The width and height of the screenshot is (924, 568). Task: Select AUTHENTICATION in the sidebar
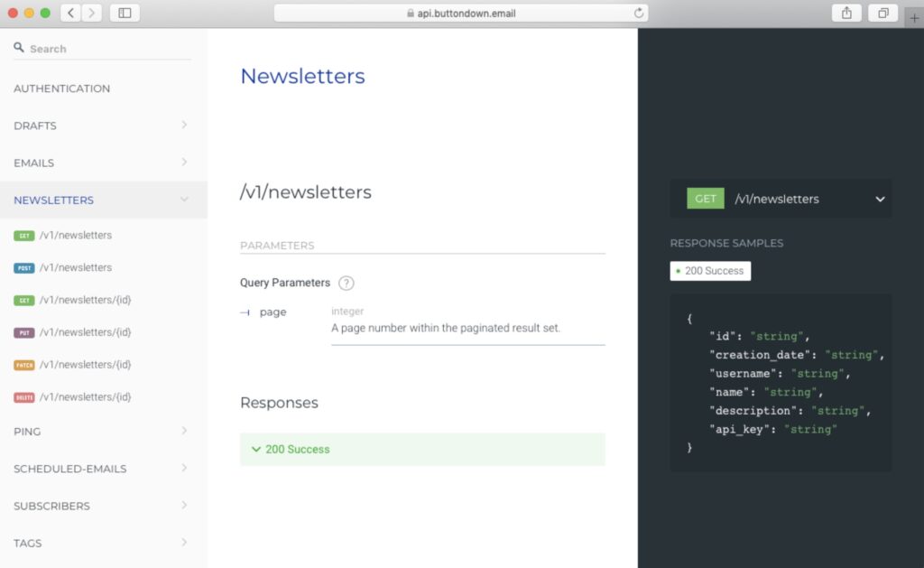60,88
